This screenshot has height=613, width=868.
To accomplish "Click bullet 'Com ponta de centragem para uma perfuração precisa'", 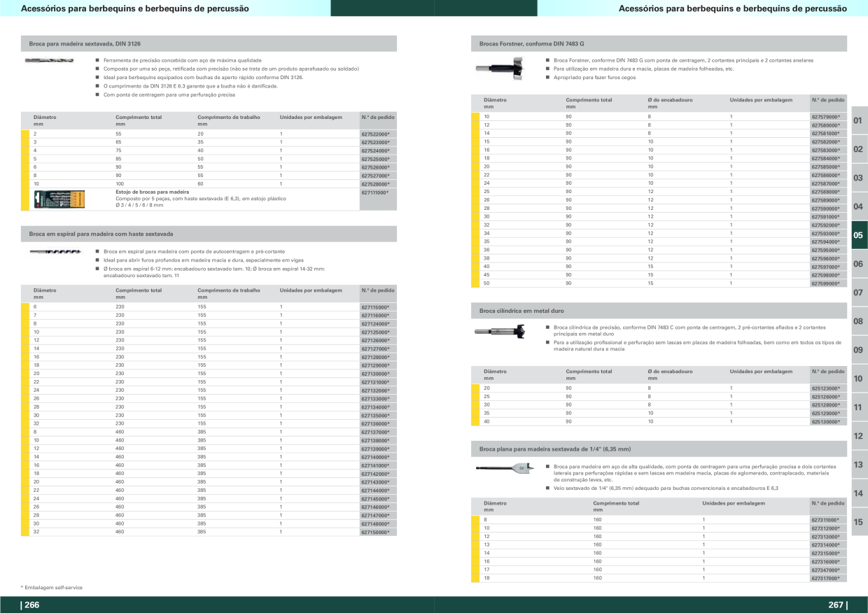I will (x=169, y=94).
